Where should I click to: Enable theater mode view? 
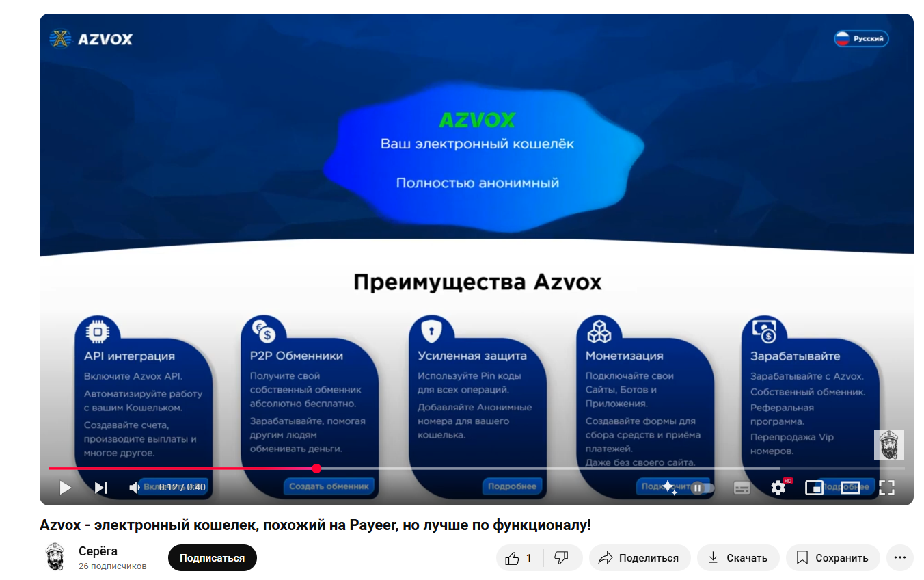click(x=850, y=488)
